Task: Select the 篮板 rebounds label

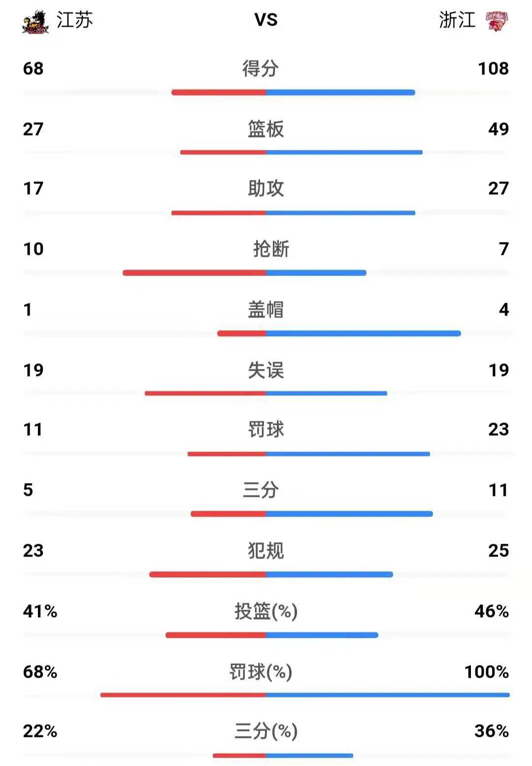Action: 266,129
